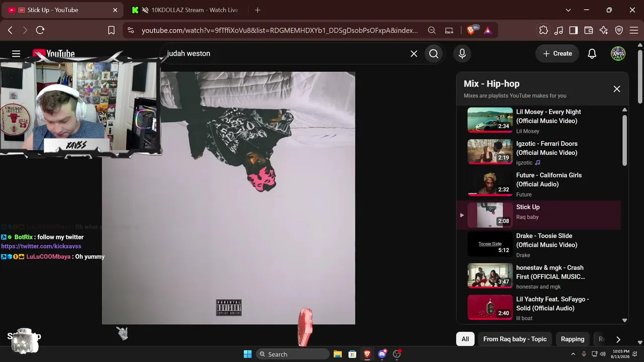This screenshot has width=644, height=362.
Task: Open Brave browser from the taskbar
Action: [x=367, y=354]
